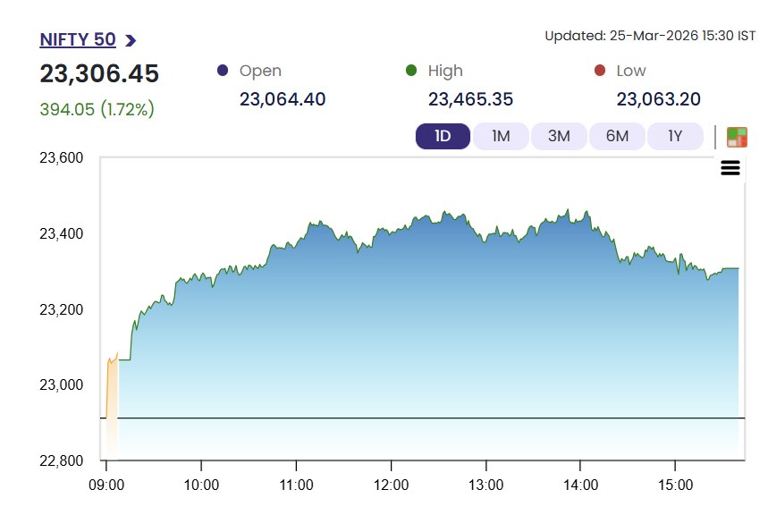Viewport: 768px width, 532px height.
Task: Open the chart hamburger menu
Action: (x=730, y=168)
